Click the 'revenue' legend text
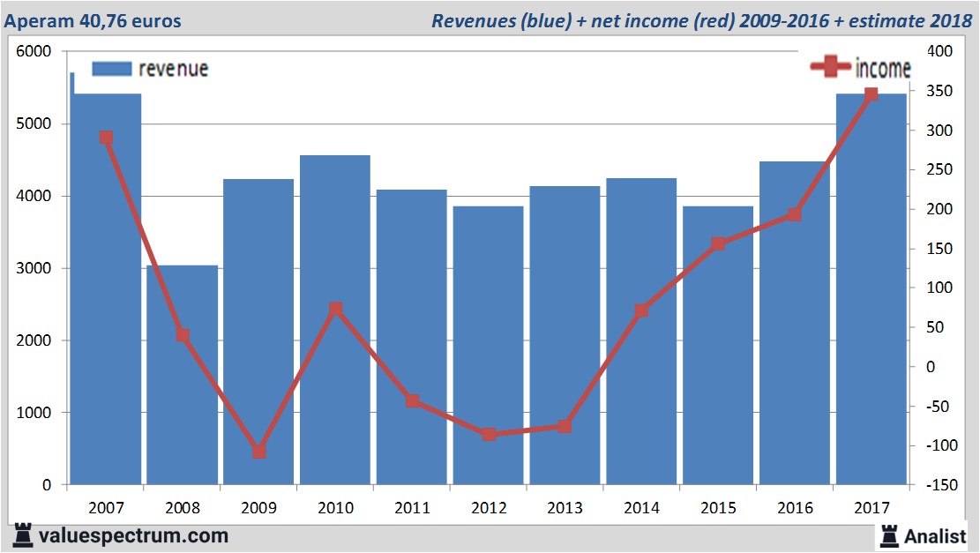Viewport: 980px width, 553px height. 173,69
